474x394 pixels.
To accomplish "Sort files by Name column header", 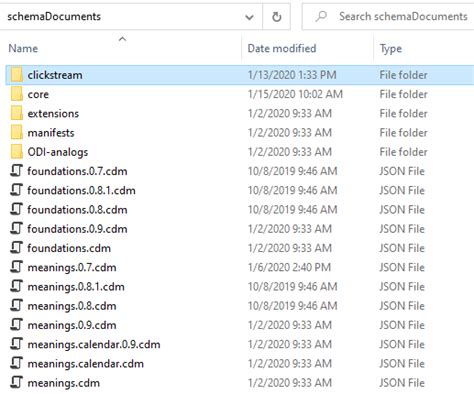I will click(23, 49).
